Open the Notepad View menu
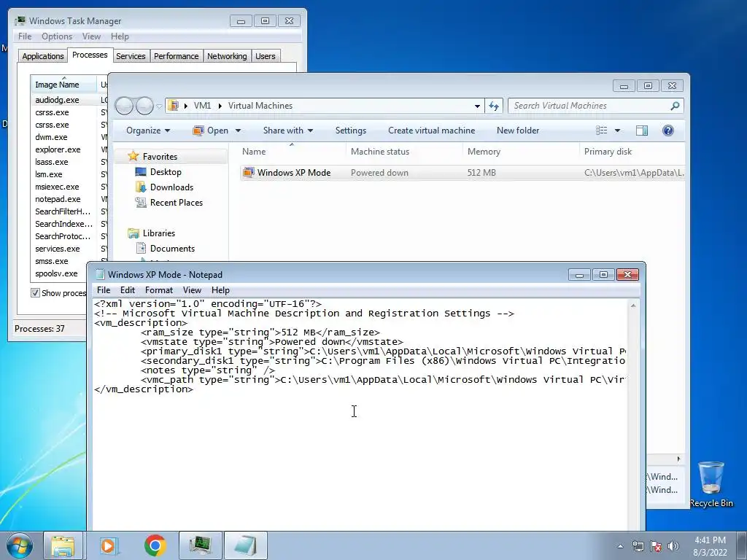The width and height of the screenshot is (747, 560). (x=192, y=290)
